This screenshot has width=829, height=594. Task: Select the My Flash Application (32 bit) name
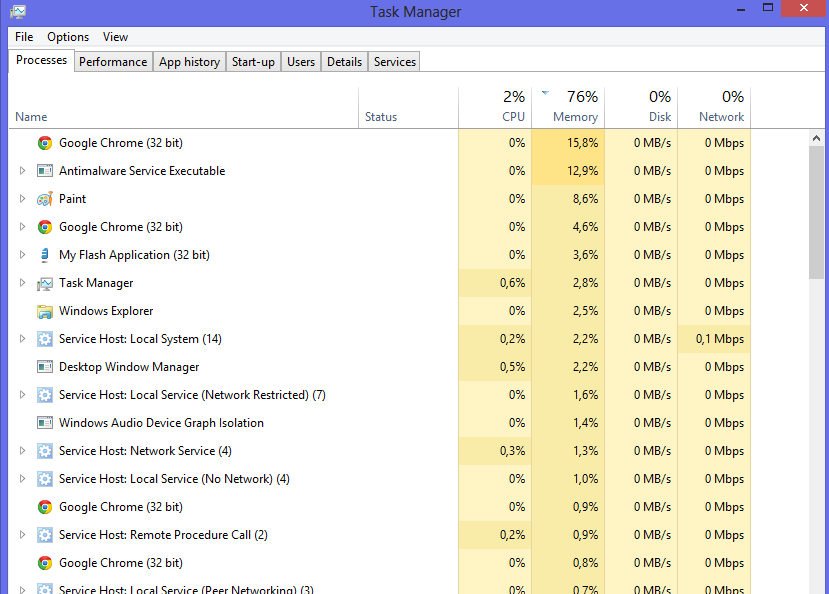tap(134, 255)
